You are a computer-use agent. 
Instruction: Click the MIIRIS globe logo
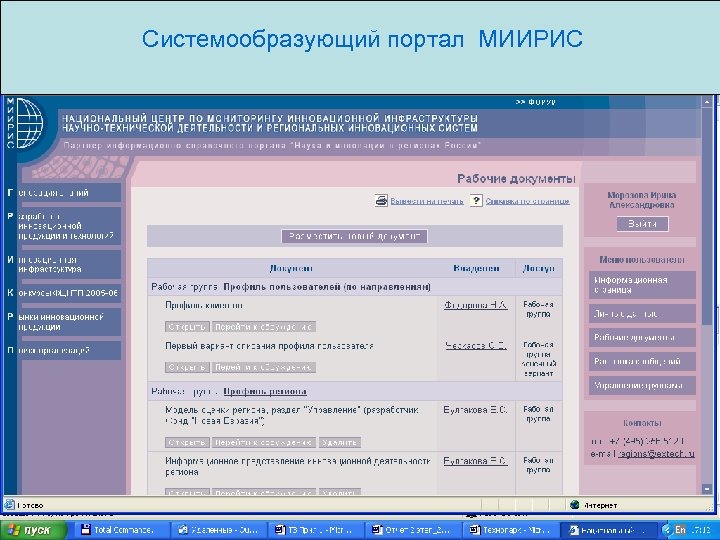(28, 123)
